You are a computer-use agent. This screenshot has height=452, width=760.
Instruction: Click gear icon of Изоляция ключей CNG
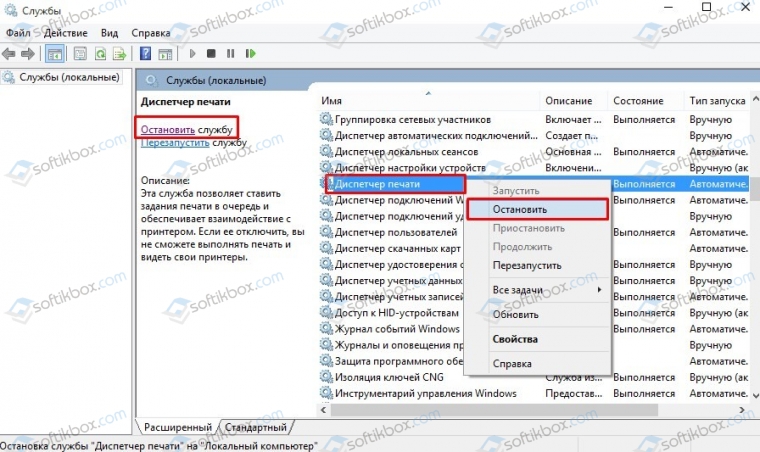coord(326,376)
